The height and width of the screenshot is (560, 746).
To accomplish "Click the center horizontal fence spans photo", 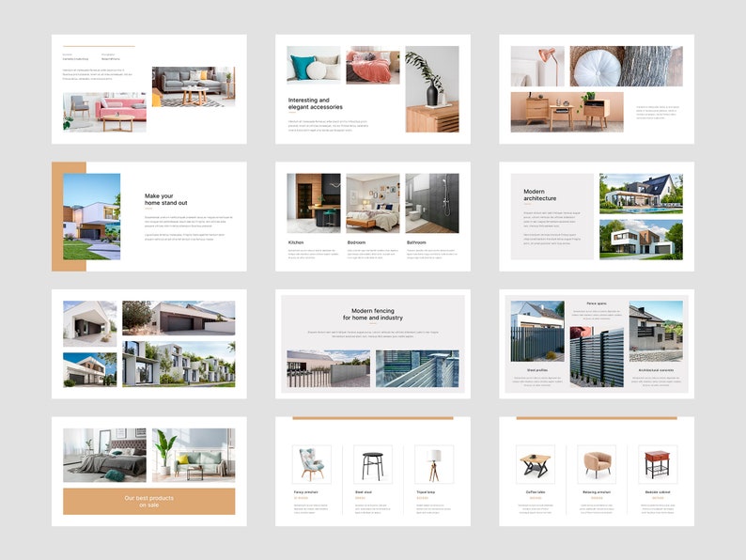I will tap(597, 356).
